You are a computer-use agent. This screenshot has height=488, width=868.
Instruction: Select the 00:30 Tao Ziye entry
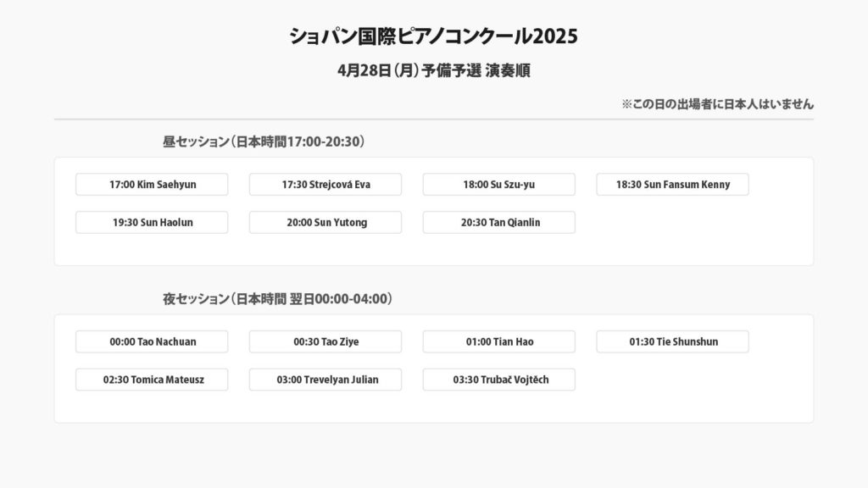(x=325, y=342)
